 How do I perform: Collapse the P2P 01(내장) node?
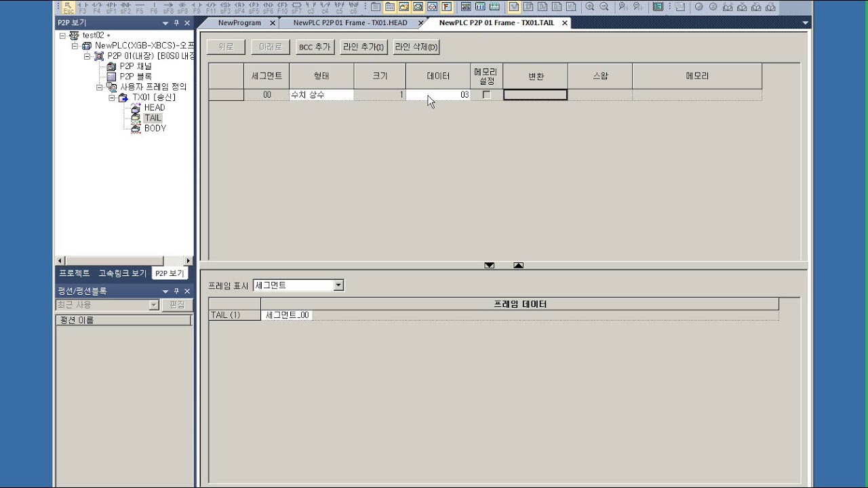pos(87,56)
